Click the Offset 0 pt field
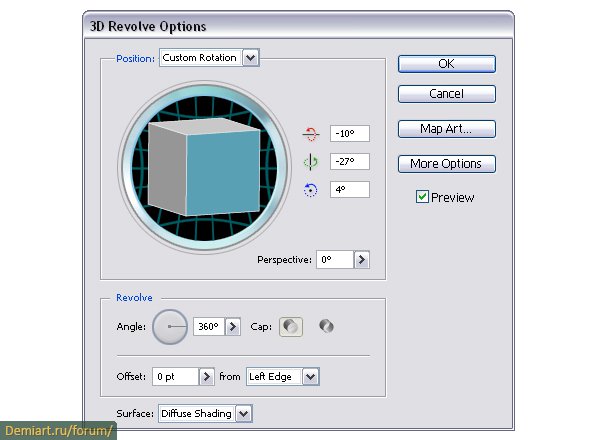The width and height of the screenshot is (600, 440). [x=175, y=377]
